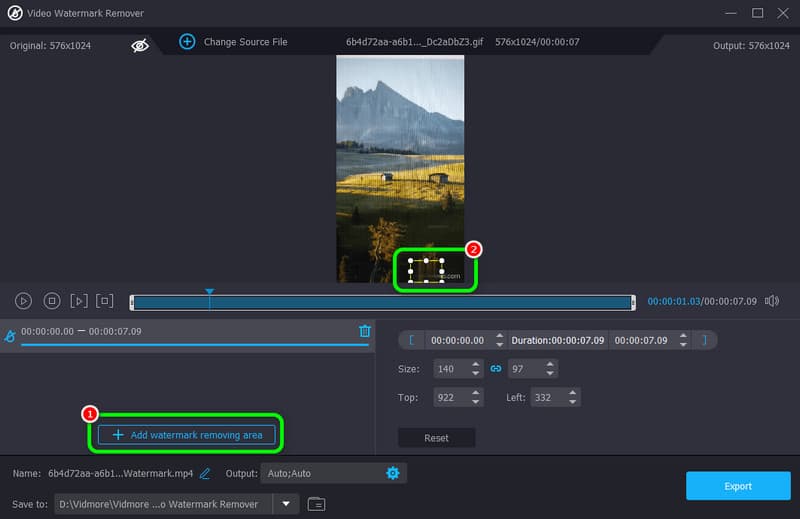
Task: Expand the Save to path dropdown
Action: [286, 504]
